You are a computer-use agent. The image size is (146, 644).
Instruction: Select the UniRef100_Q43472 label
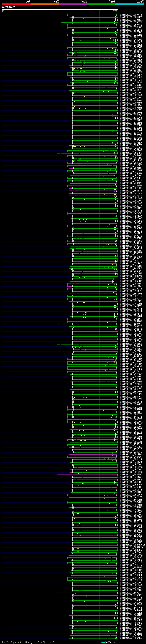coord(131,90)
